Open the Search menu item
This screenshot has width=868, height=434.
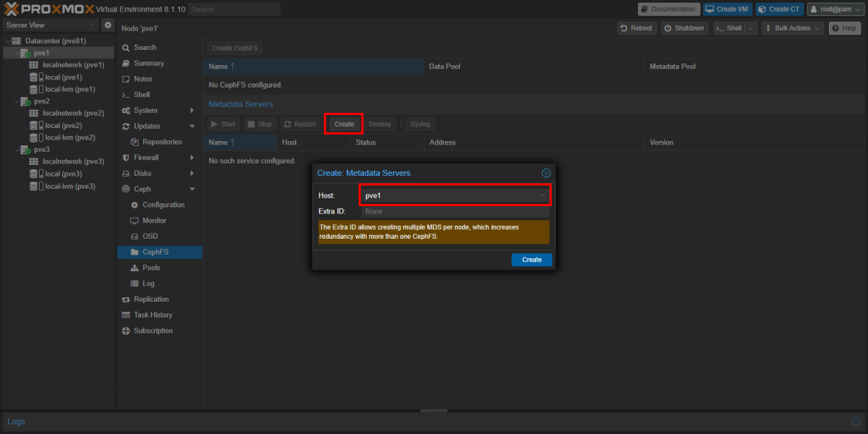[x=145, y=48]
